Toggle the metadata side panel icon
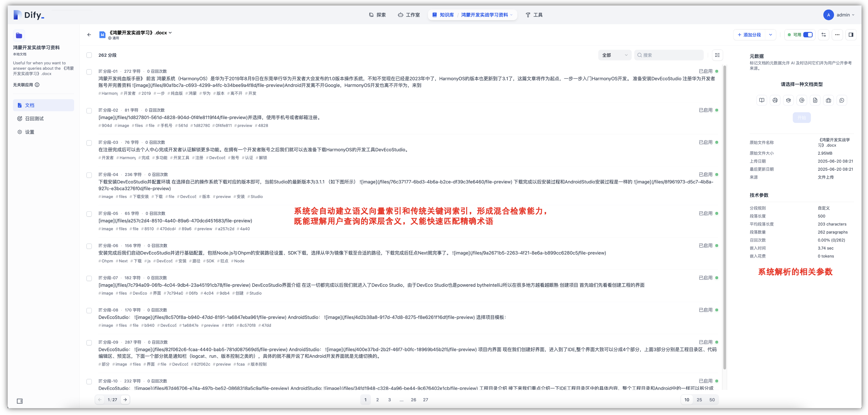 point(851,35)
